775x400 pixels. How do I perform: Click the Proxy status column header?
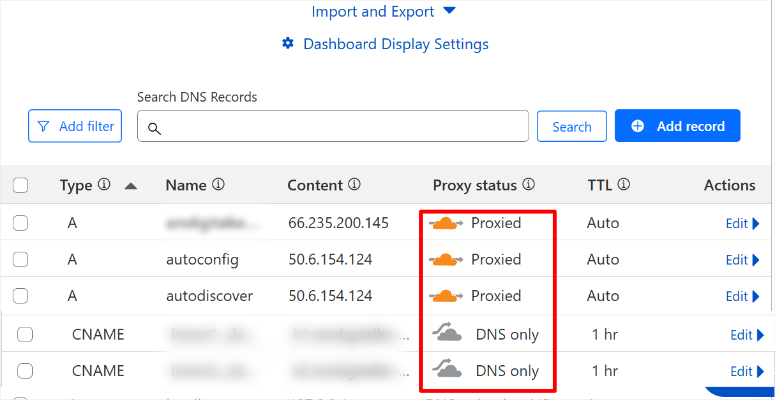[x=475, y=185]
